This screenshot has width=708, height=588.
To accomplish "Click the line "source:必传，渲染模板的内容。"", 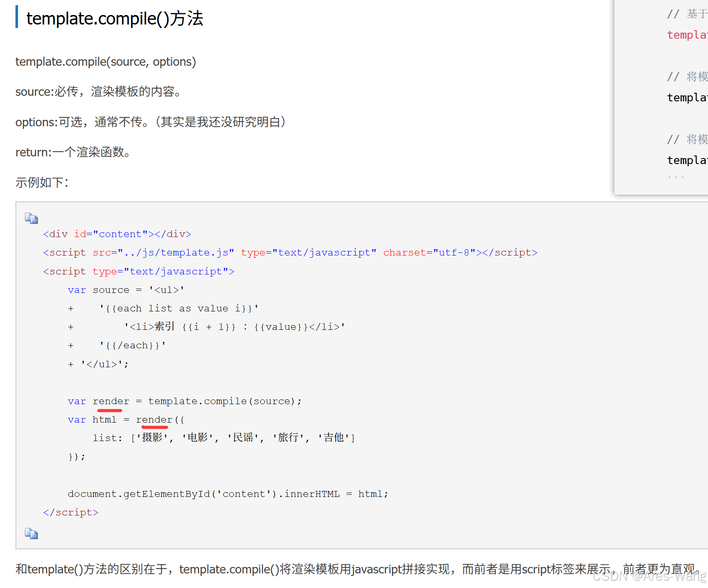I will [x=100, y=91].
